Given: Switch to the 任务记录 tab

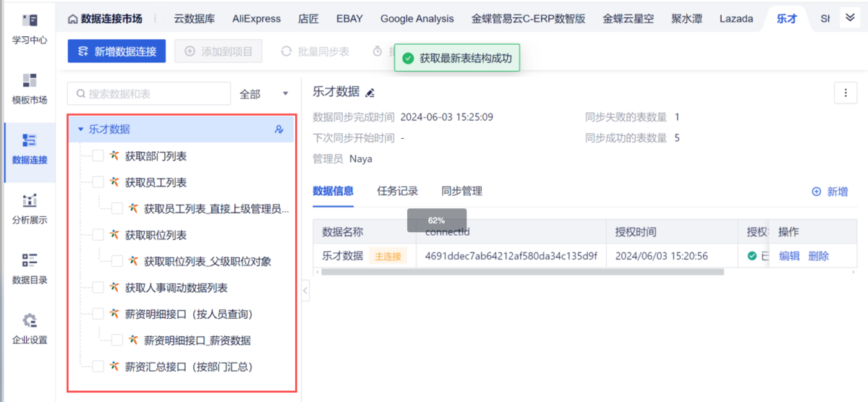Looking at the screenshot, I should [x=398, y=191].
